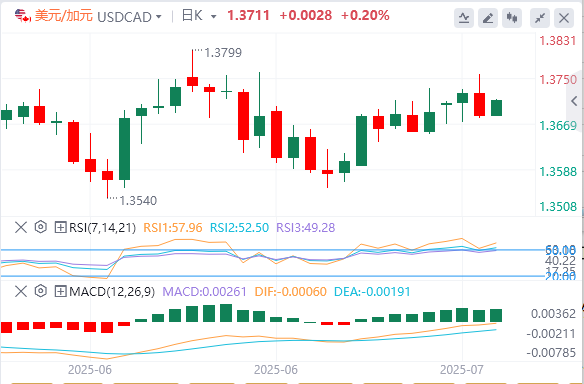Screen dimensions: 584x384
Task: Click the MACD(12,26,9) indicator label
Action: (112, 292)
